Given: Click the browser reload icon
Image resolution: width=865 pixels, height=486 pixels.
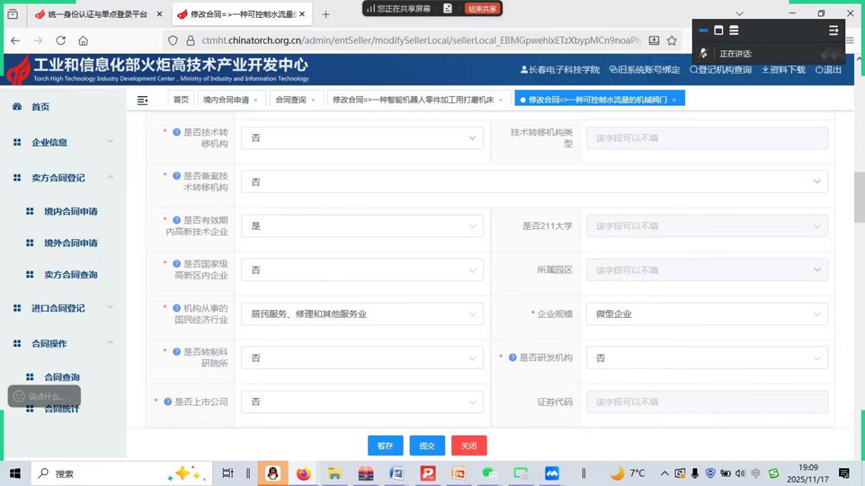Looking at the screenshot, I should tap(61, 41).
